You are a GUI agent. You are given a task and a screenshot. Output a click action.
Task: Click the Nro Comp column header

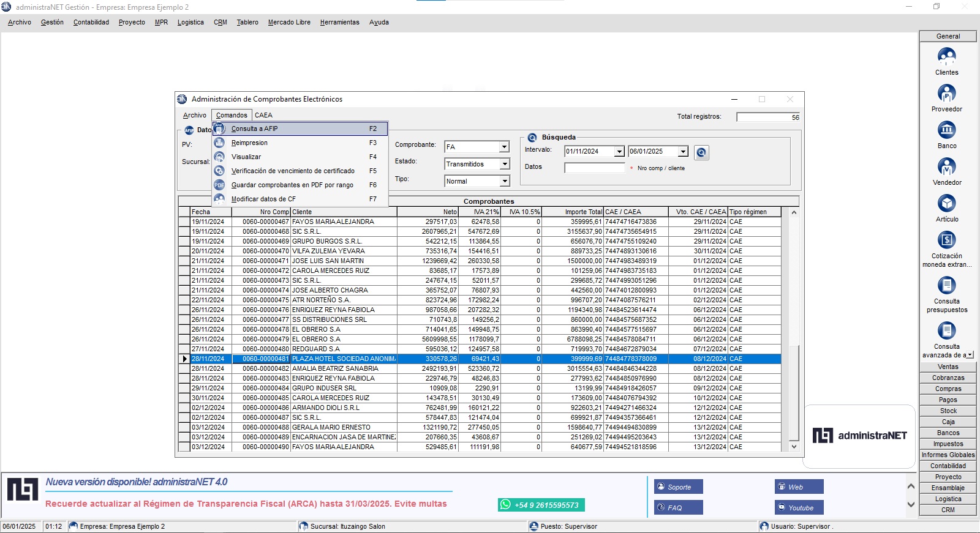pos(261,212)
